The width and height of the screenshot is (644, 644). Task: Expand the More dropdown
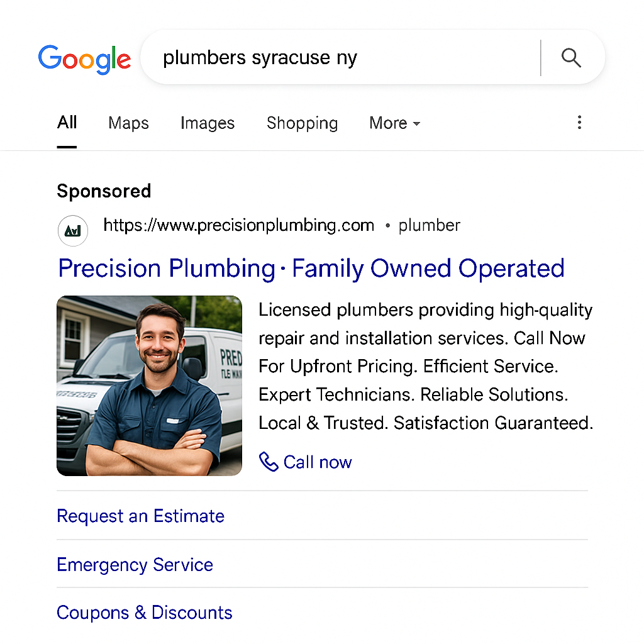(394, 123)
